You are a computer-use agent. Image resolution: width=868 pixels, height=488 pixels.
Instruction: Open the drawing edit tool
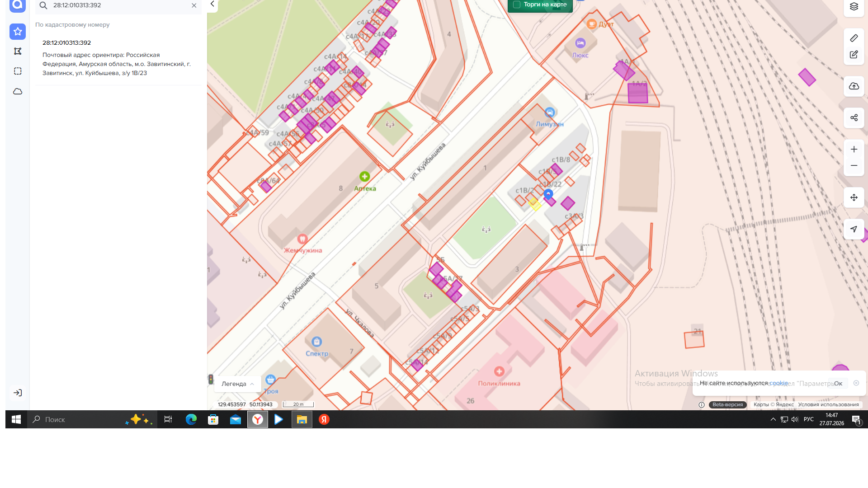click(x=854, y=55)
